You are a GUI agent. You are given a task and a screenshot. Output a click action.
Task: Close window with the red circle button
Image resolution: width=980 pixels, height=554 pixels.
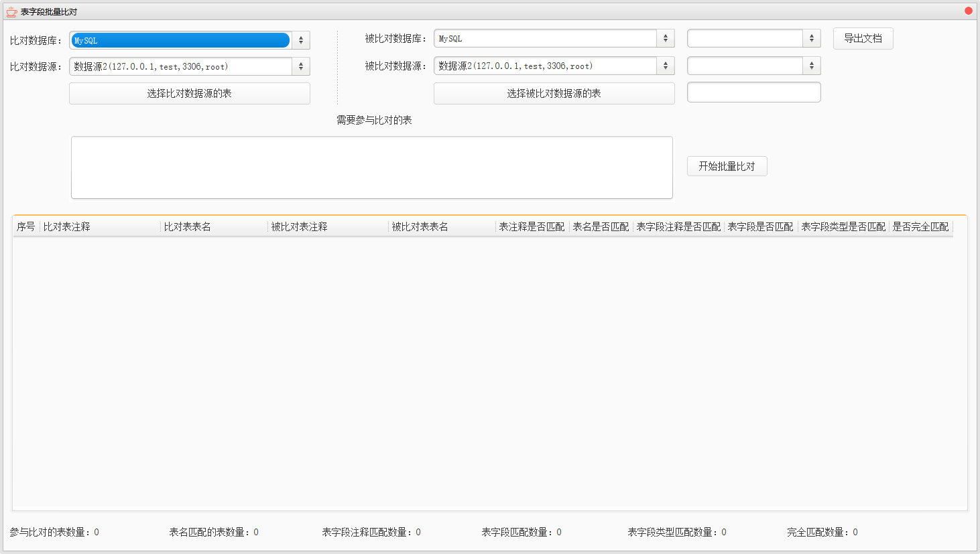tap(968, 11)
